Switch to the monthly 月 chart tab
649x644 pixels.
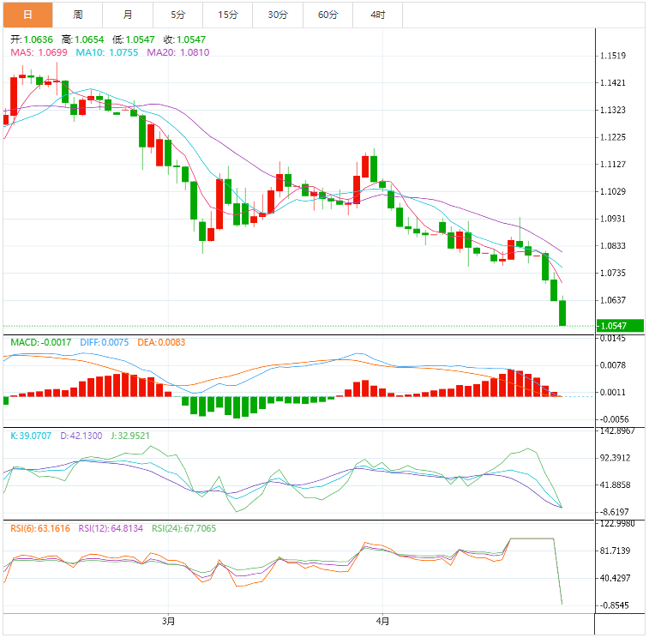[128, 15]
